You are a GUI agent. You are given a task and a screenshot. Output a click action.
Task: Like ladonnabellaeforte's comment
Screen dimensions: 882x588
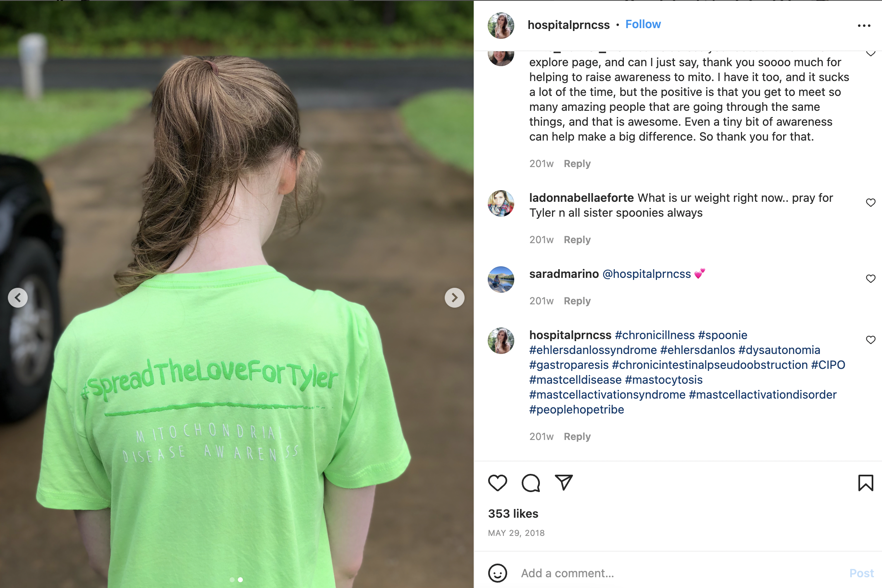[x=870, y=203]
